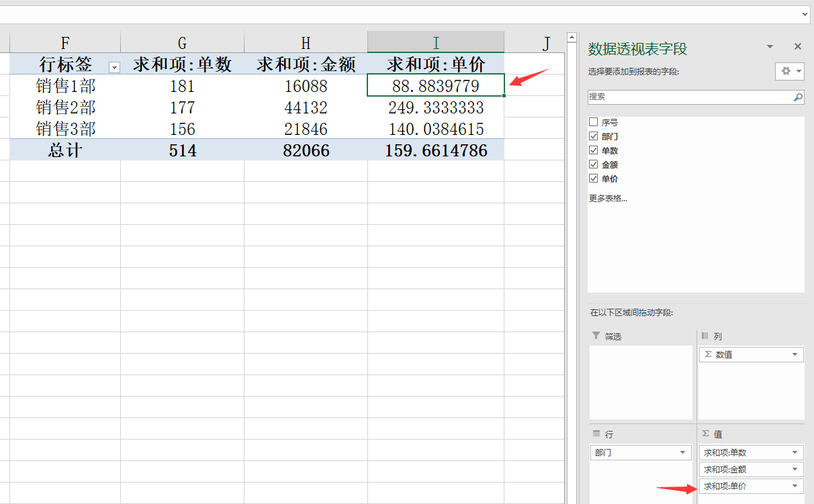Image resolution: width=814 pixels, height=504 pixels.
Task: Click the formula bar input
Action: point(400,14)
